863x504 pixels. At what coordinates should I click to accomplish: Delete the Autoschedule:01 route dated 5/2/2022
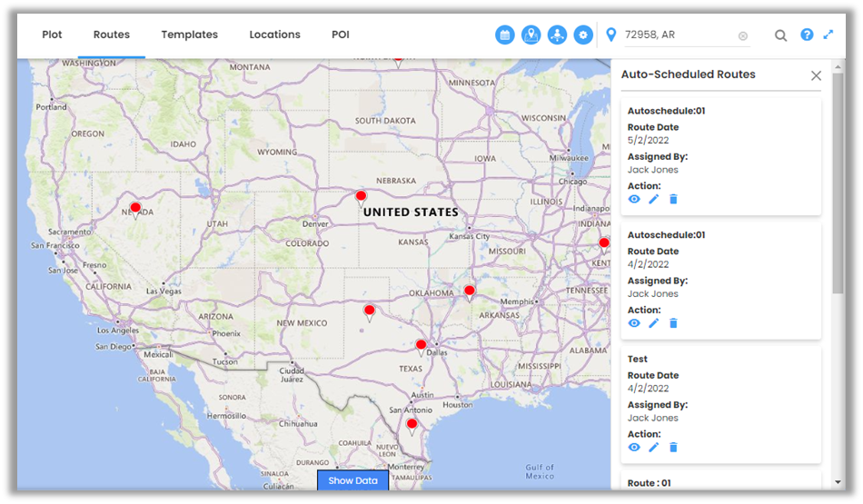673,199
